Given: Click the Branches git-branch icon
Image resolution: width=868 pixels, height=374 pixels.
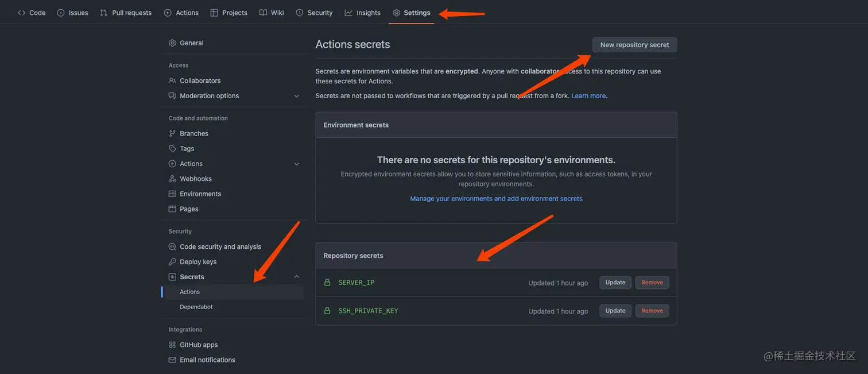Looking at the screenshot, I should click(172, 134).
